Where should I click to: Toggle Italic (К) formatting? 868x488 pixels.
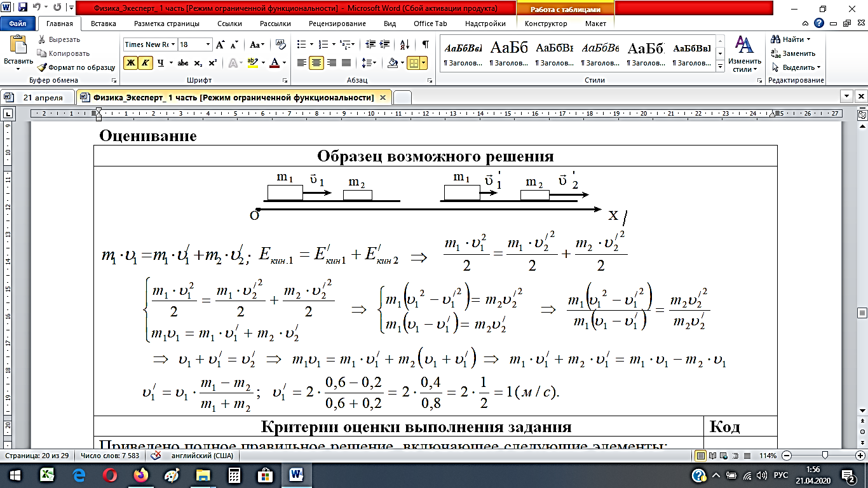pyautogui.click(x=145, y=62)
